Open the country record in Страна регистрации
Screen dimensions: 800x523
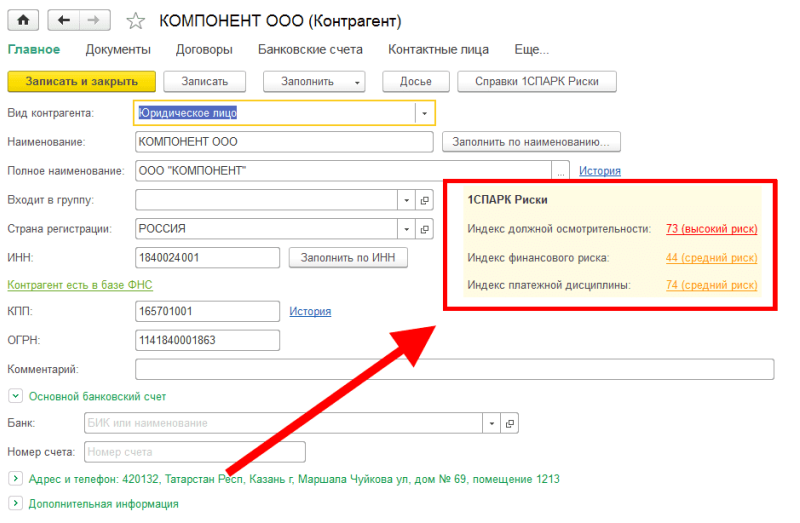pyautogui.click(x=424, y=229)
